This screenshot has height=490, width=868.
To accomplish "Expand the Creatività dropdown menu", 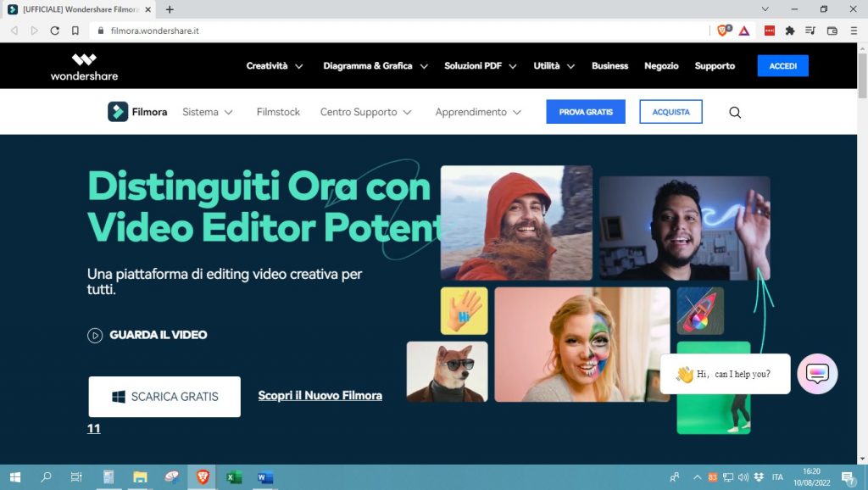I will pyautogui.click(x=274, y=66).
